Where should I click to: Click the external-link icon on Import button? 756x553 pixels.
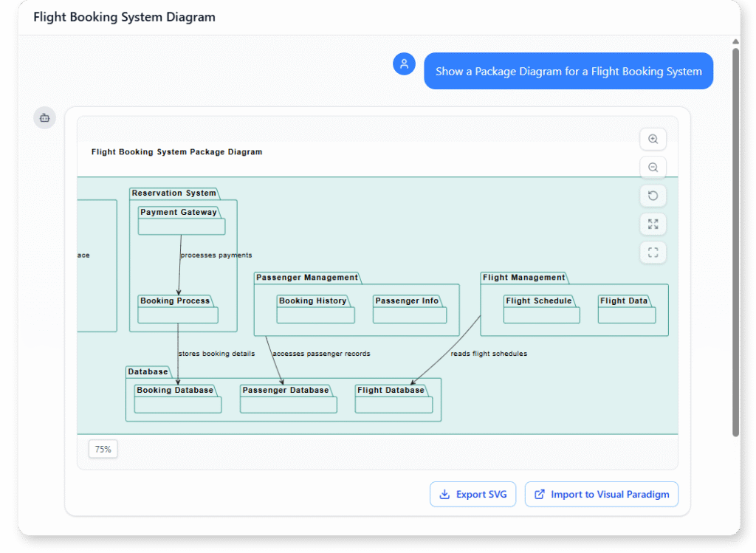[539, 494]
